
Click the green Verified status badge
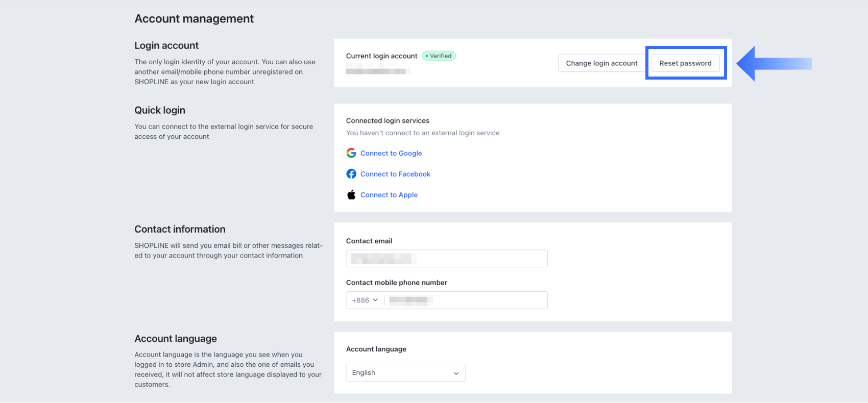click(x=439, y=56)
